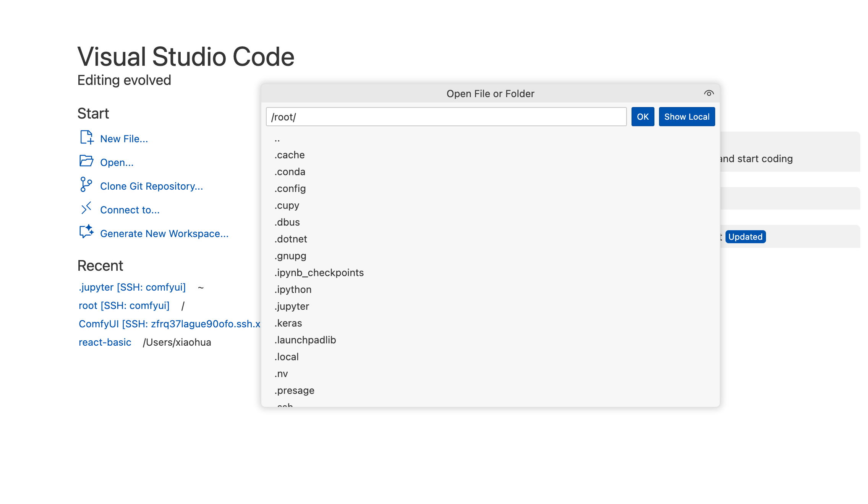Choose the Connect to... link
The image size is (868, 504).
[130, 210]
